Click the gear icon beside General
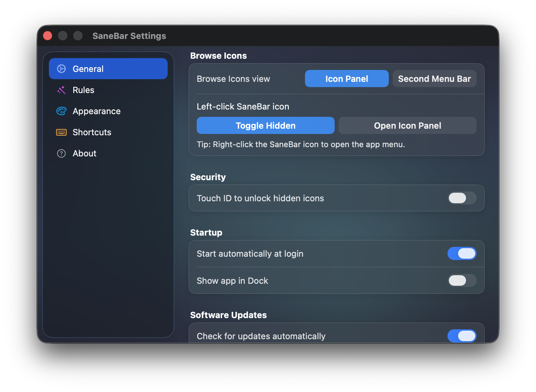536x392 pixels. pos(61,69)
